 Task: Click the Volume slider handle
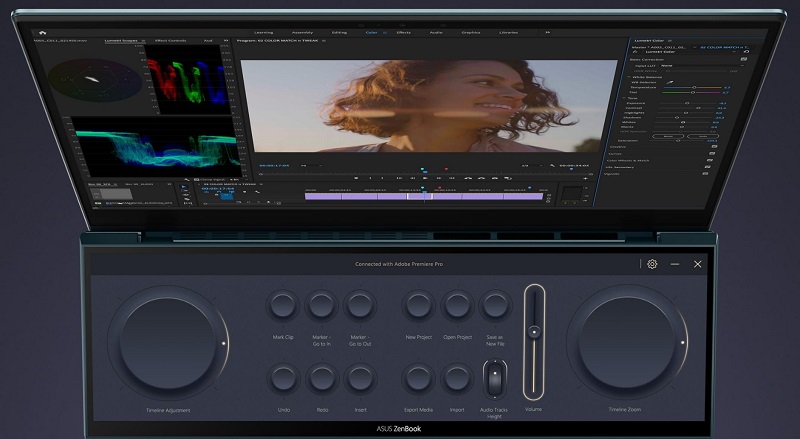[534, 332]
